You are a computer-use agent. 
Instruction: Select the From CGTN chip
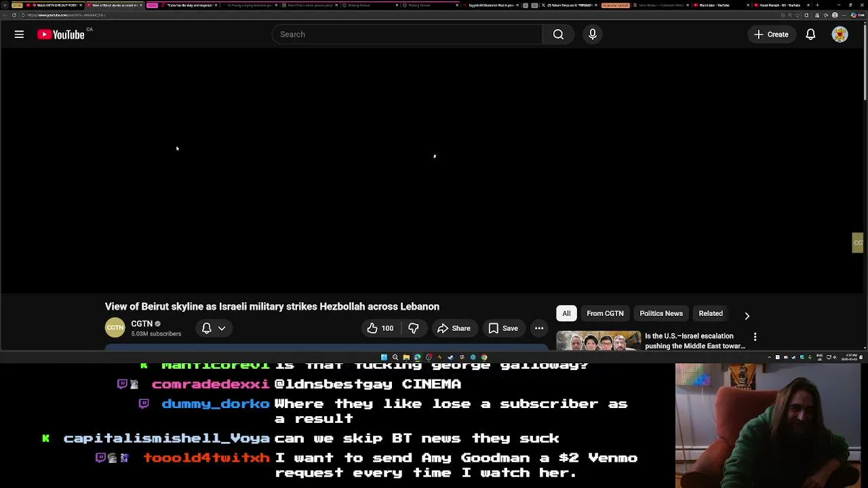click(x=605, y=313)
